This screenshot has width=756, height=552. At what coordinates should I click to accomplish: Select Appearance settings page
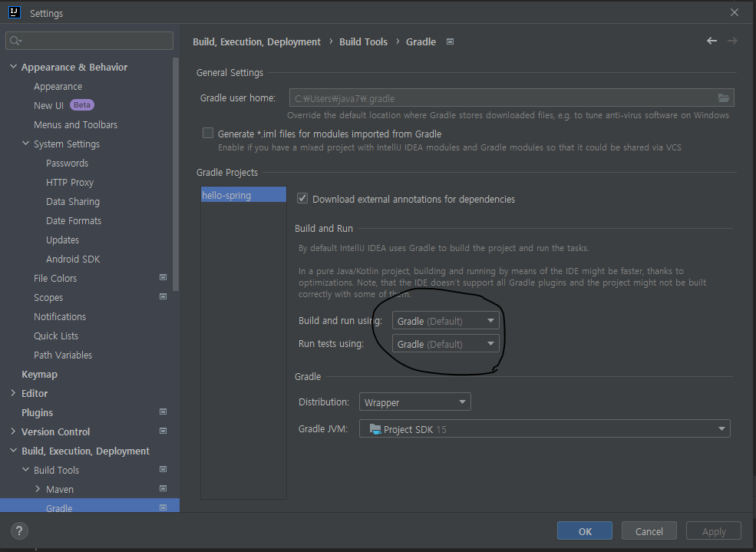(x=58, y=87)
